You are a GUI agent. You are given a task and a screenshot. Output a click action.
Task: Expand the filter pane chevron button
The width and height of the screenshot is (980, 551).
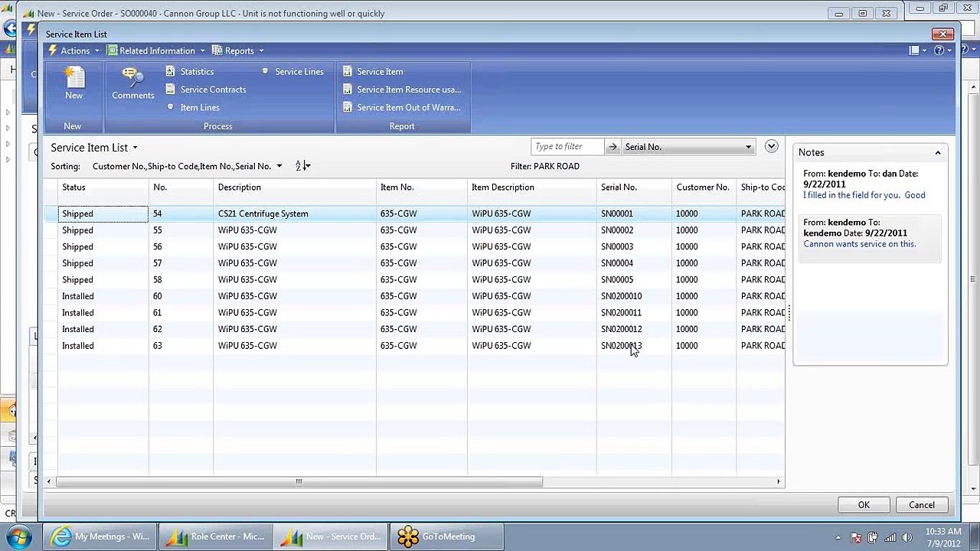771,146
